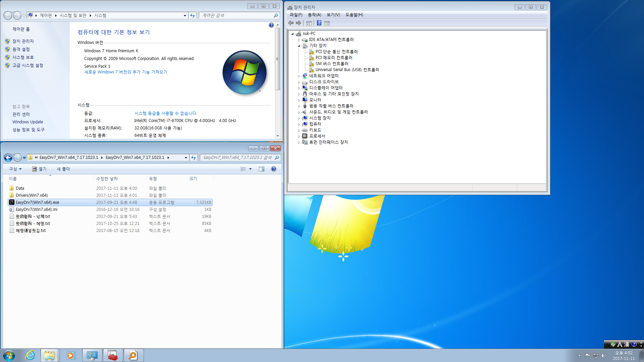Screen dimensions: 644x362
Task: Select Universal Serial Bus (USB) 컨트롤러 device
Action: pos(347,70)
